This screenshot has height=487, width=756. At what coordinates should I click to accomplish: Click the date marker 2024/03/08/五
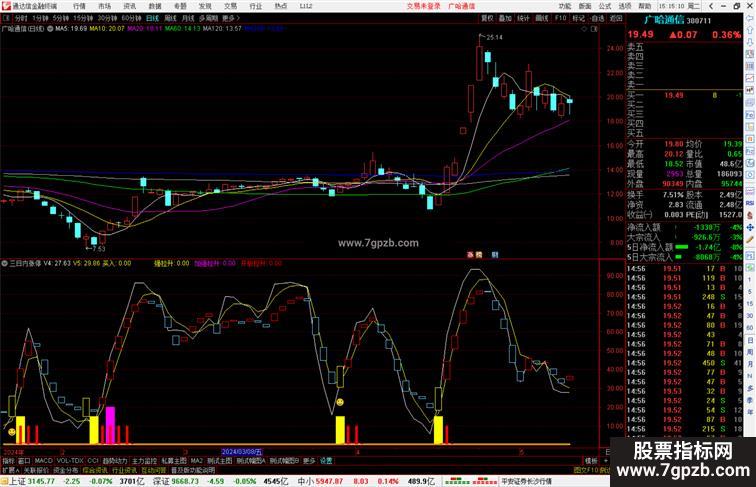pyautogui.click(x=242, y=452)
